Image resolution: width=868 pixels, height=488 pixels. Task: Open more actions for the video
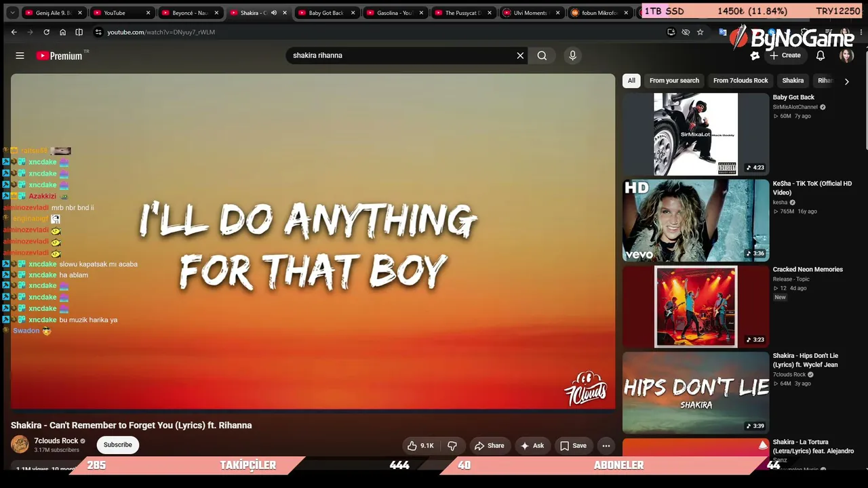click(x=606, y=445)
